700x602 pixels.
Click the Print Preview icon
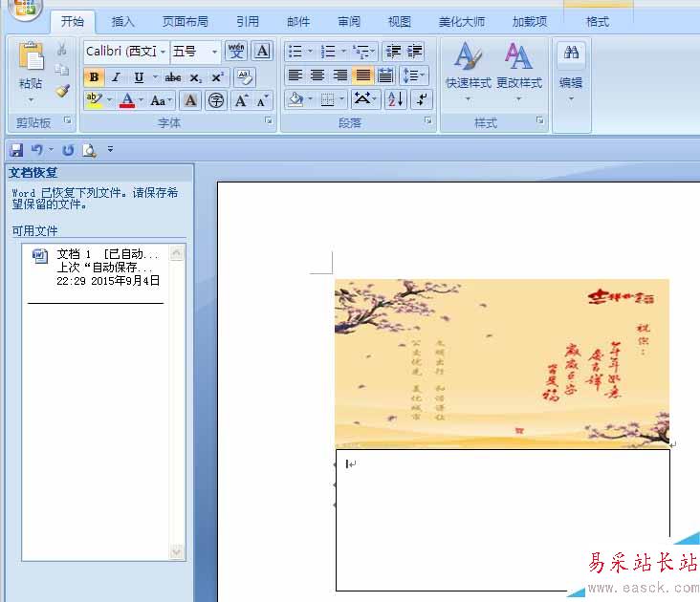coord(89,150)
